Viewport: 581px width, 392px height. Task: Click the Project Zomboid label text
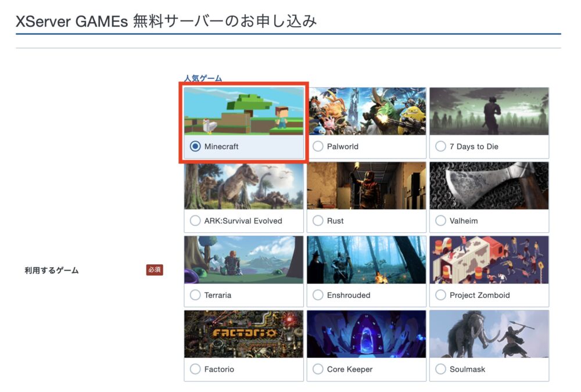point(479,295)
